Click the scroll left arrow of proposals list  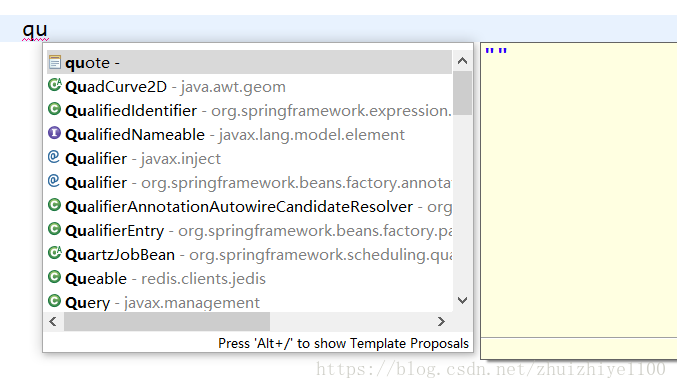point(53,321)
